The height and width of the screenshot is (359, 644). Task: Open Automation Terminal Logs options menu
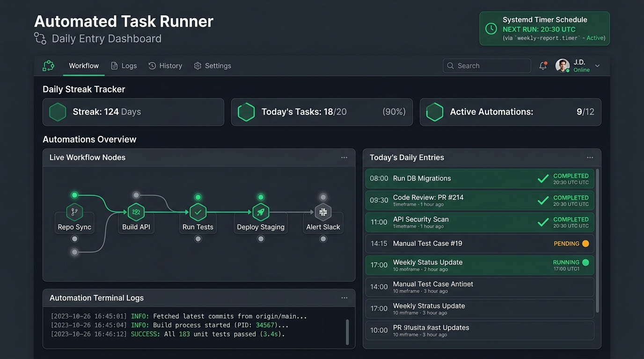pyautogui.click(x=344, y=298)
